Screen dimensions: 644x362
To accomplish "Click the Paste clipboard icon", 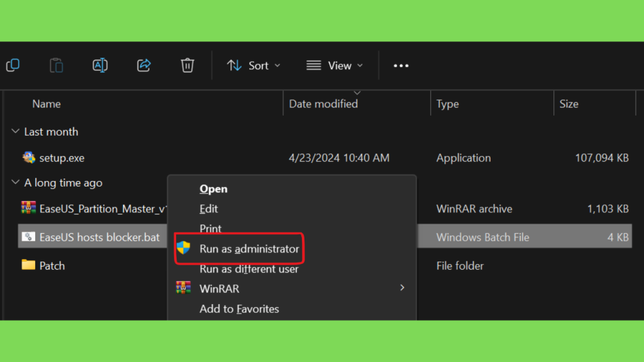I will [x=56, y=65].
